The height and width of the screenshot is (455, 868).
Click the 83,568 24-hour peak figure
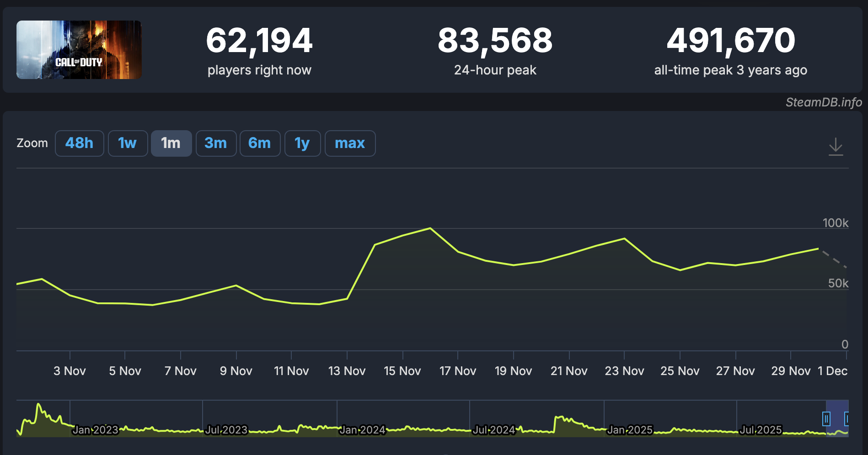coord(495,41)
